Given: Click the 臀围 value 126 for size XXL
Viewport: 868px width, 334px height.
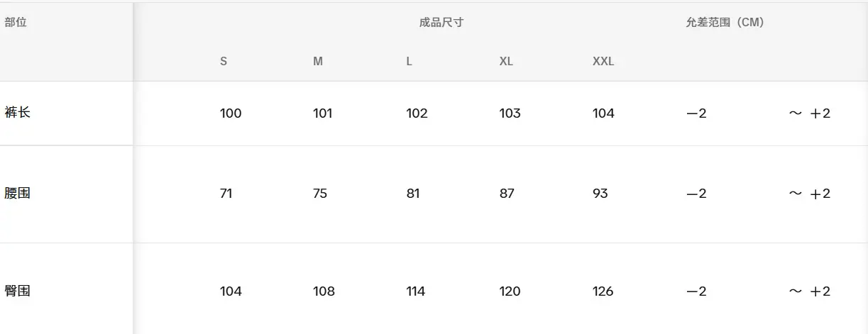Looking at the screenshot, I should tap(603, 291).
